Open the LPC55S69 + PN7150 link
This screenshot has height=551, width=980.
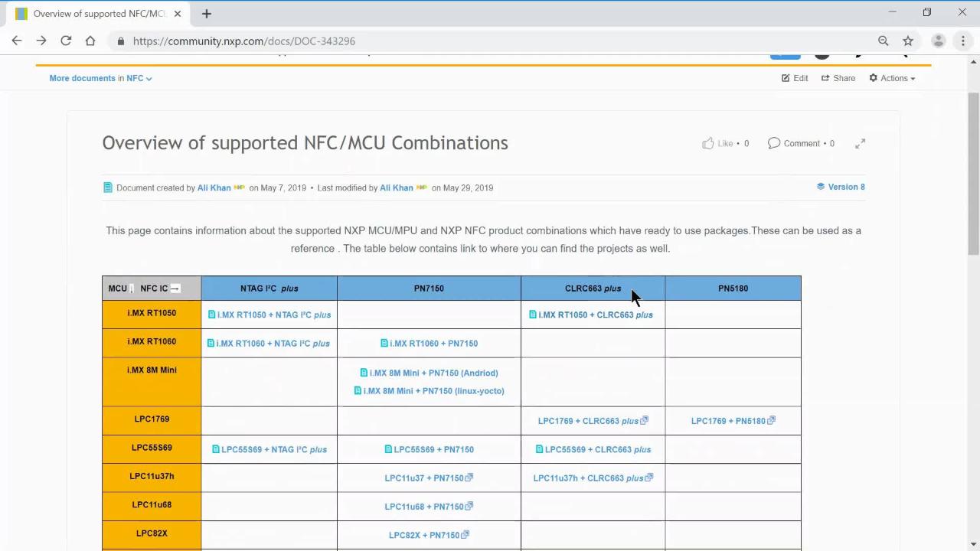pyautogui.click(x=433, y=449)
